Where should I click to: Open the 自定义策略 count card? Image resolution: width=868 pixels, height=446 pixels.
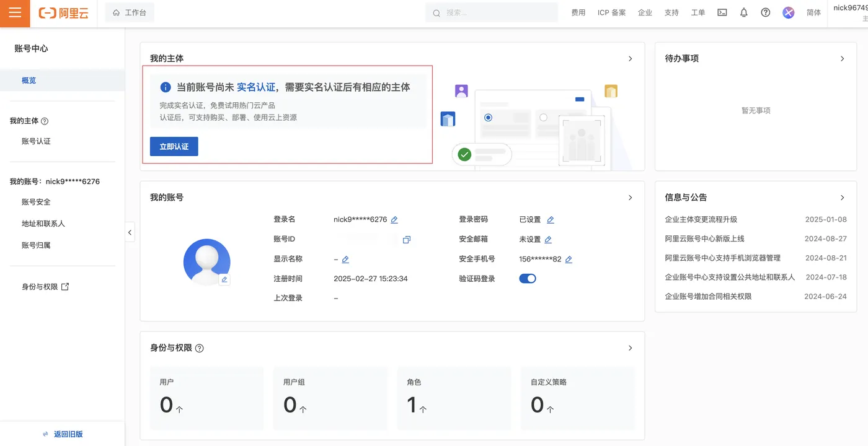pyautogui.click(x=578, y=398)
